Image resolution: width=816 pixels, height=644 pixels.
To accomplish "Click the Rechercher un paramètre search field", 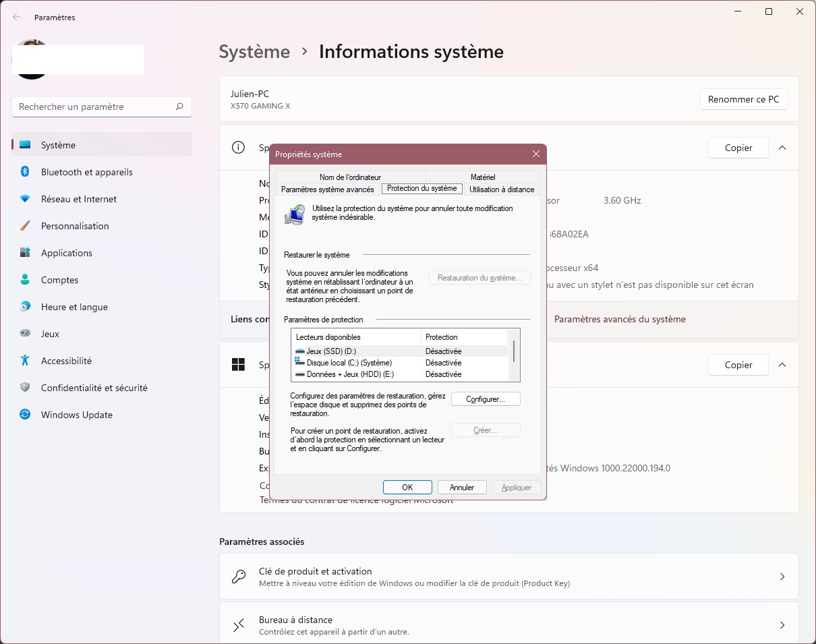I will click(102, 107).
